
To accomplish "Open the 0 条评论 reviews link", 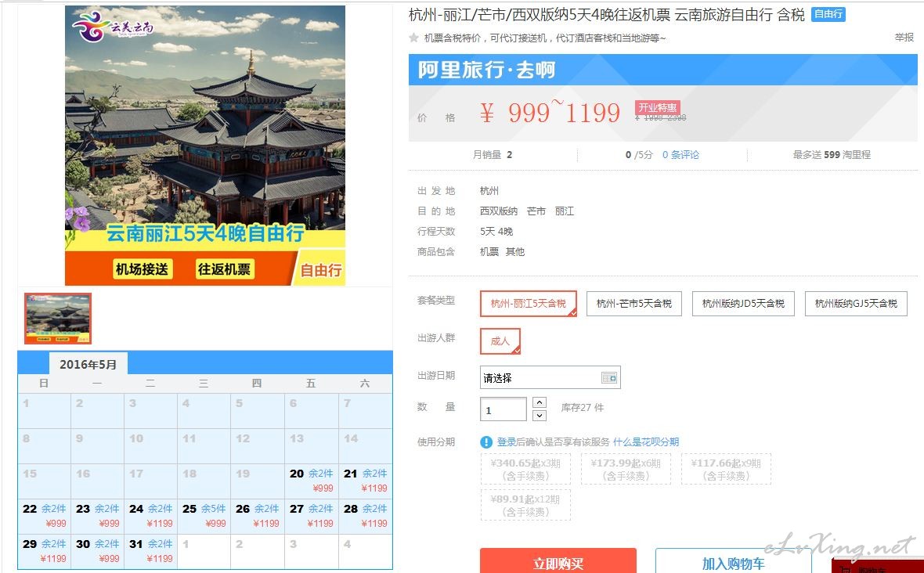I will pyautogui.click(x=680, y=155).
